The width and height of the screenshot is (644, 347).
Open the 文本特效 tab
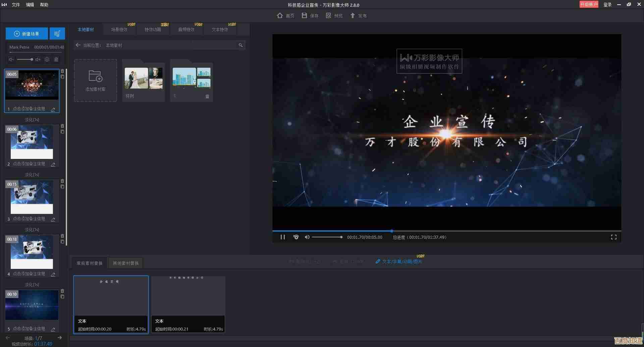[x=220, y=30]
